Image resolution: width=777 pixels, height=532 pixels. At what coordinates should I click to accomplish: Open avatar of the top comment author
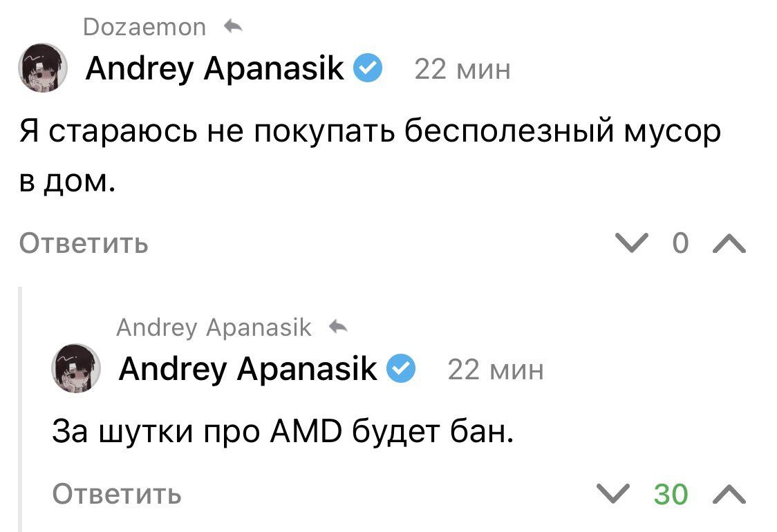click(x=43, y=68)
